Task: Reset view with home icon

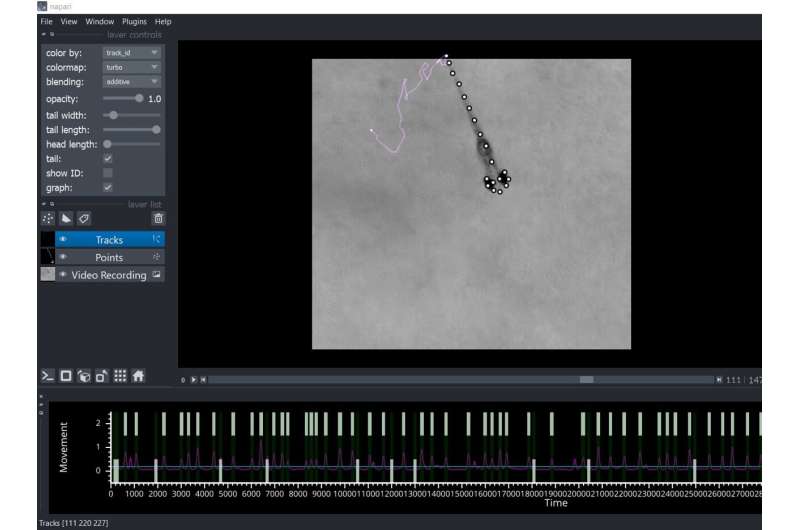Action: 138,376
